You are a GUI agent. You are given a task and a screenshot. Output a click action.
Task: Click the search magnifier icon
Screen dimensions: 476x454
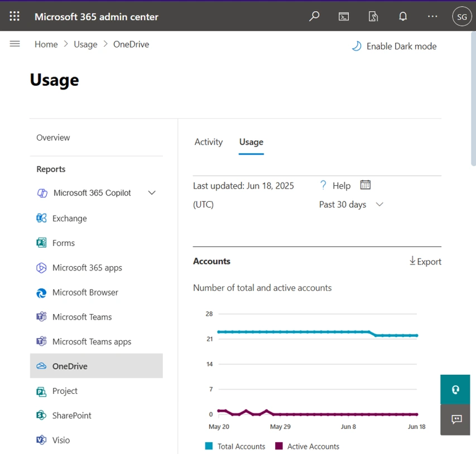pos(314,16)
